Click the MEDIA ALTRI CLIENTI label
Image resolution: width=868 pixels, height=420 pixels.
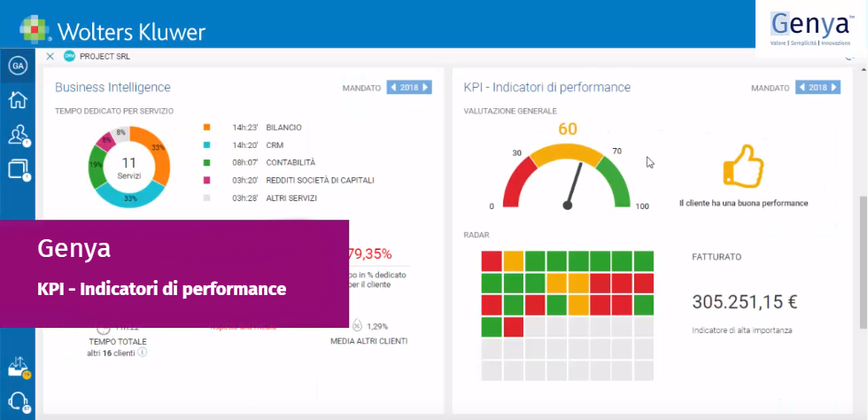click(368, 341)
